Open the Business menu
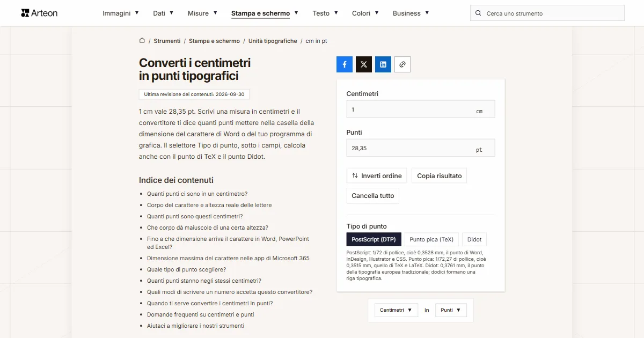 [x=411, y=13]
